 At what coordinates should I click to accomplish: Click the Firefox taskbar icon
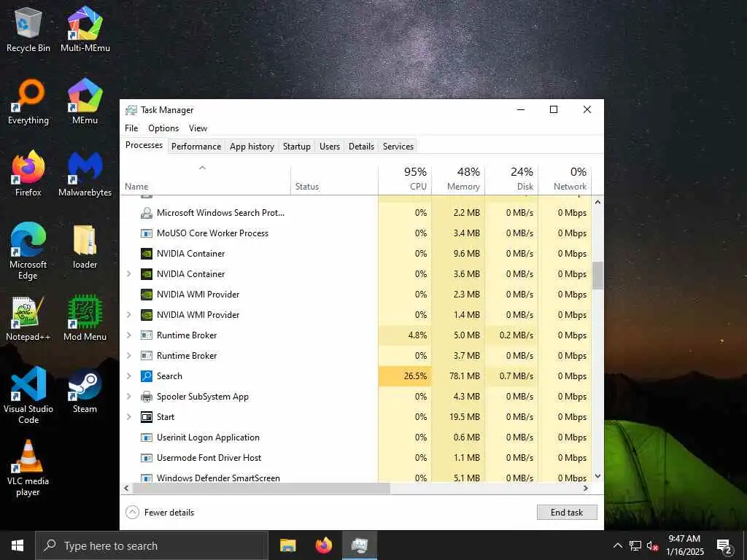point(323,545)
